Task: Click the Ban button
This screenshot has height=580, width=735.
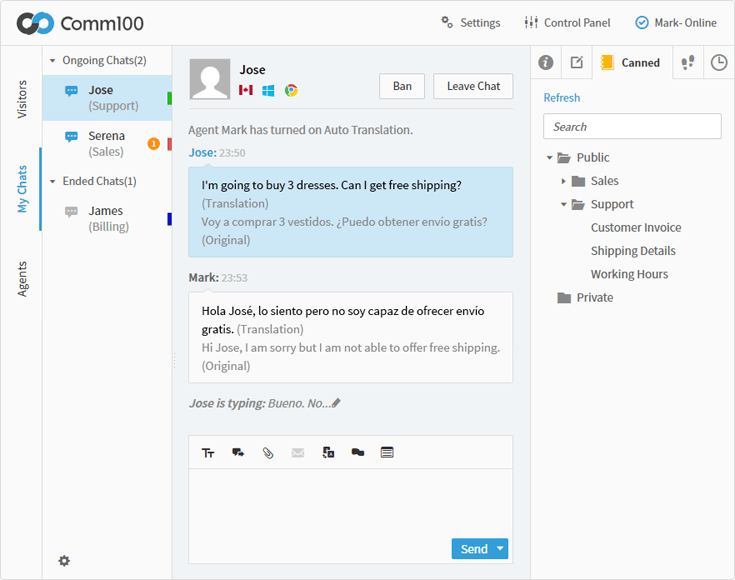Action: coord(402,86)
